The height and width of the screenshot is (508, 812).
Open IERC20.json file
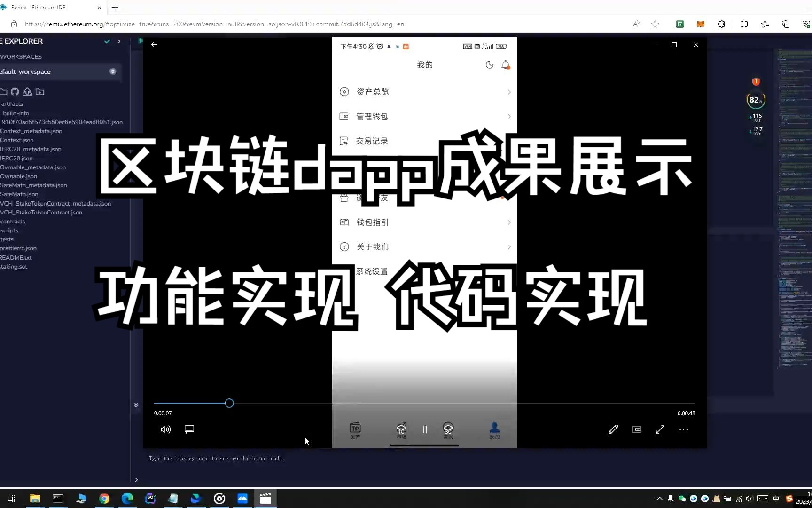[x=16, y=159]
